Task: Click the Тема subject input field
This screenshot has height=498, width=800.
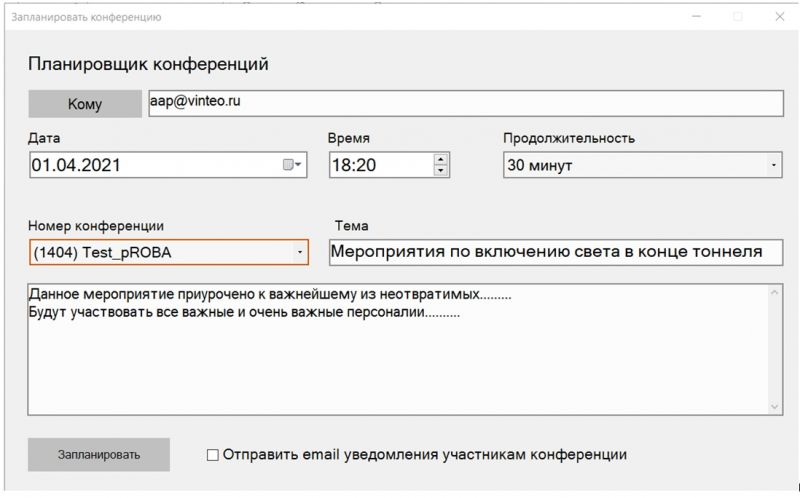Action: tap(556, 252)
